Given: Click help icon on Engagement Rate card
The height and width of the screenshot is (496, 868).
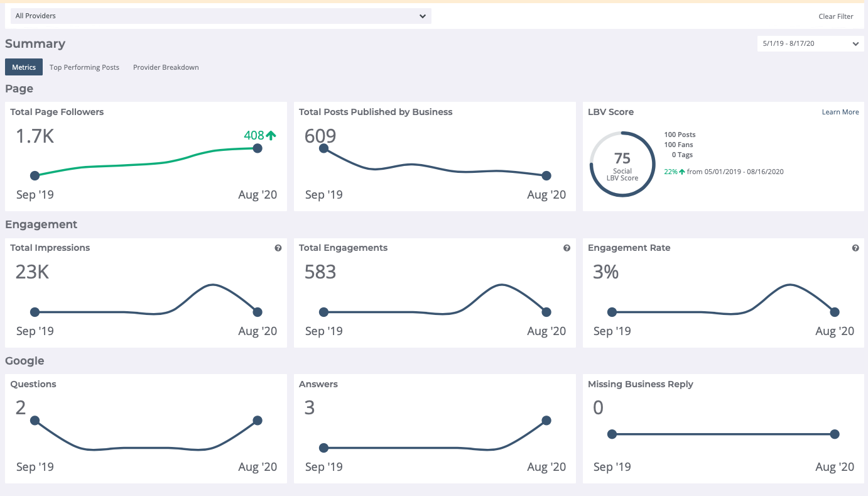Looking at the screenshot, I should click(x=855, y=248).
